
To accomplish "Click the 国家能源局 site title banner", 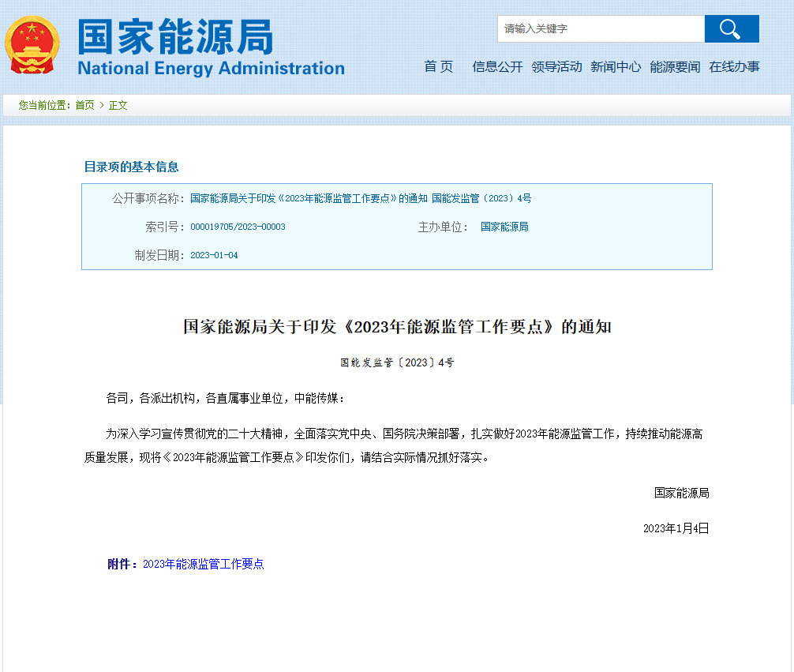I will coord(175,36).
